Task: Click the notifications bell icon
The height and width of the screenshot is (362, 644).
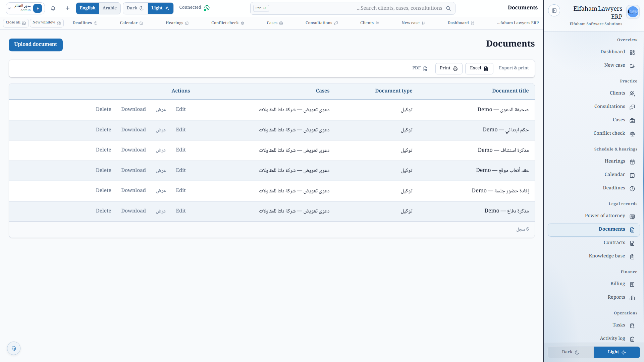Action: pyautogui.click(x=53, y=8)
